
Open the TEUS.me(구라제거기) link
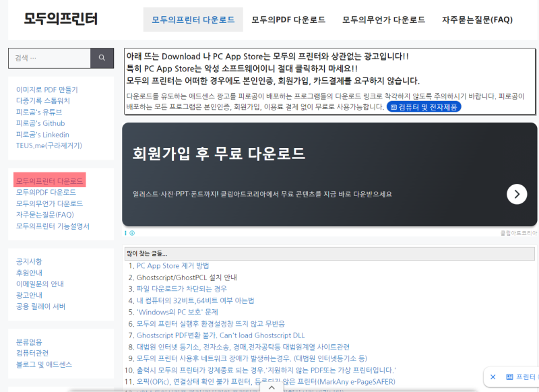(x=49, y=145)
